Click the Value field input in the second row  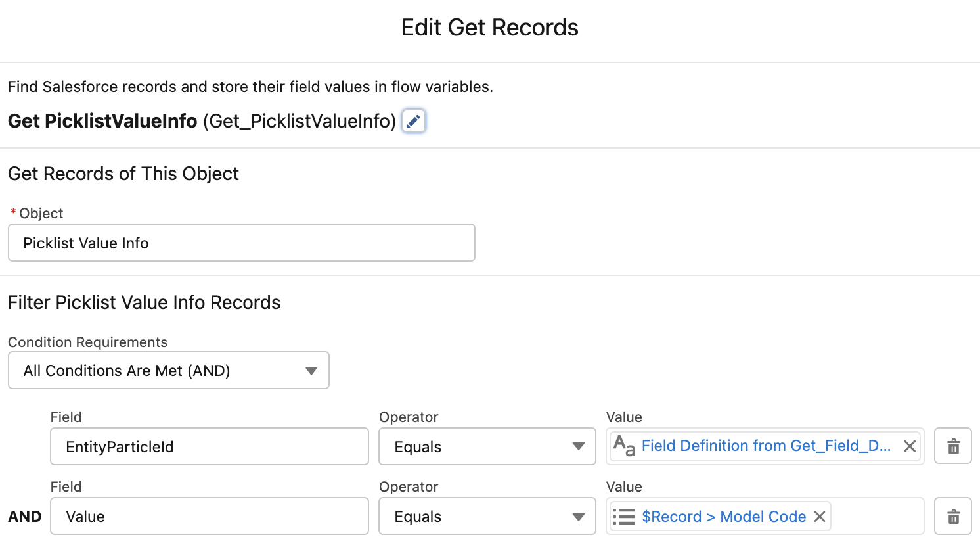click(209, 516)
